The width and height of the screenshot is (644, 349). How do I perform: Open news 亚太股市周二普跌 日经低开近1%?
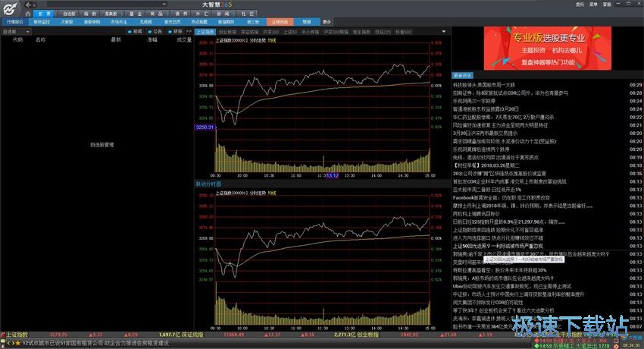click(x=487, y=190)
